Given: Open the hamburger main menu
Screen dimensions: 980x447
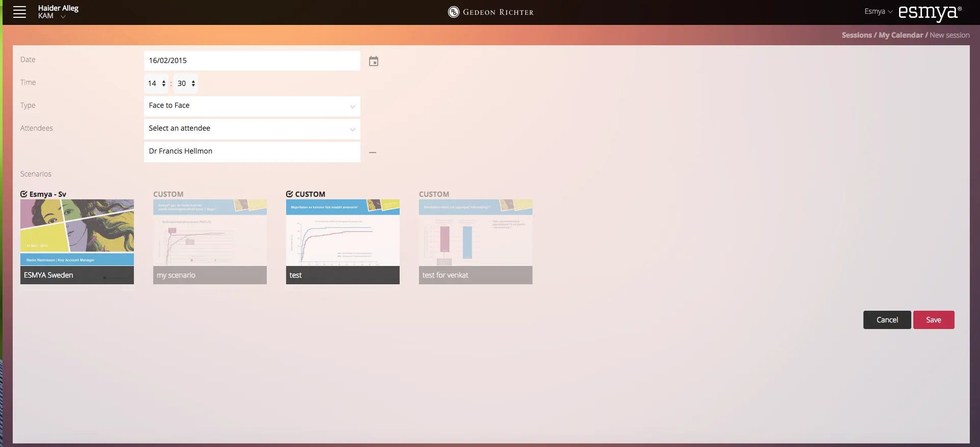Looking at the screenshot, I should (x=19, y=12).
